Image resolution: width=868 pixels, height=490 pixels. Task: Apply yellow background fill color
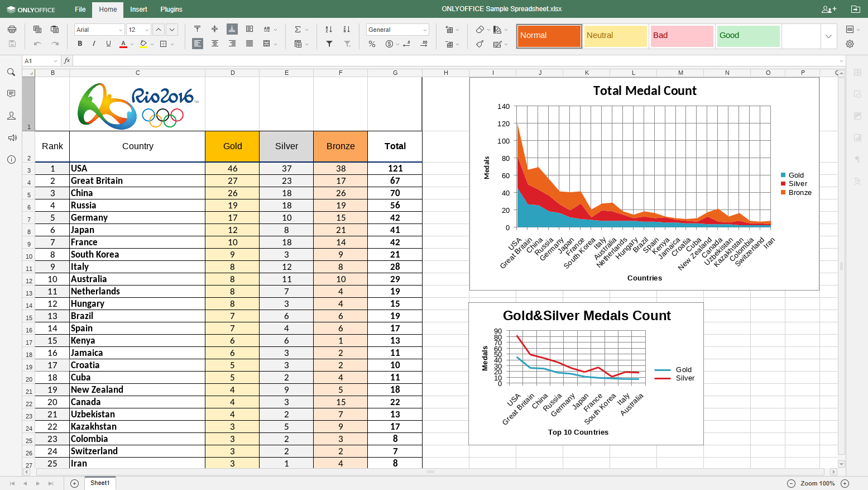(x=143, y=44)
